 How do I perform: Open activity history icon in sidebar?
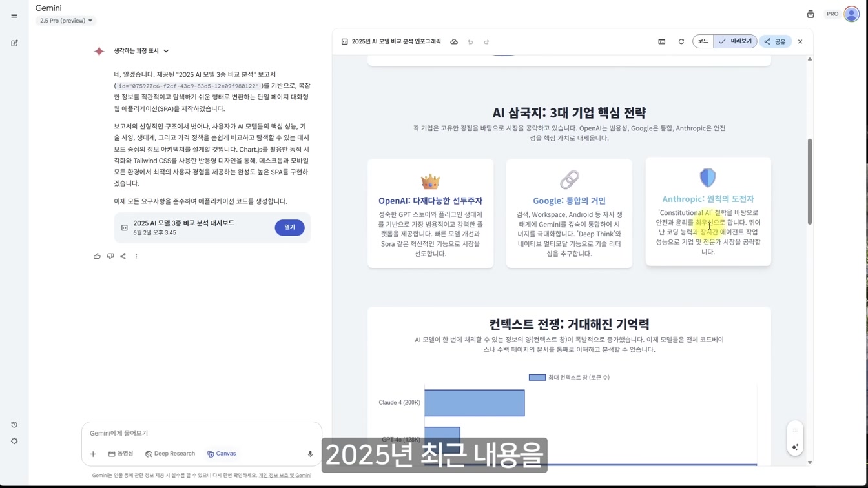coord(14,425)
